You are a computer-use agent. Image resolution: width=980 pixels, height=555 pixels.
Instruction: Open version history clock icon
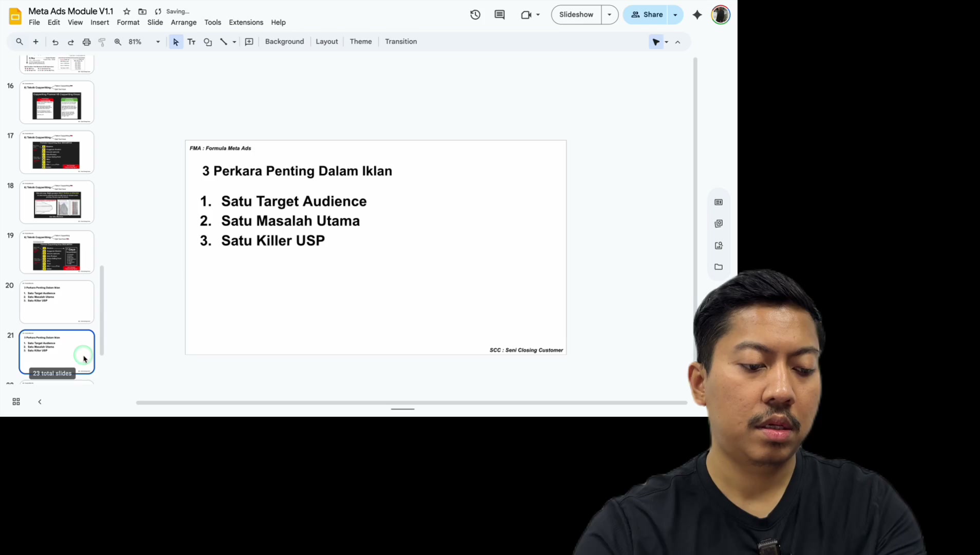tap(475, 15)
